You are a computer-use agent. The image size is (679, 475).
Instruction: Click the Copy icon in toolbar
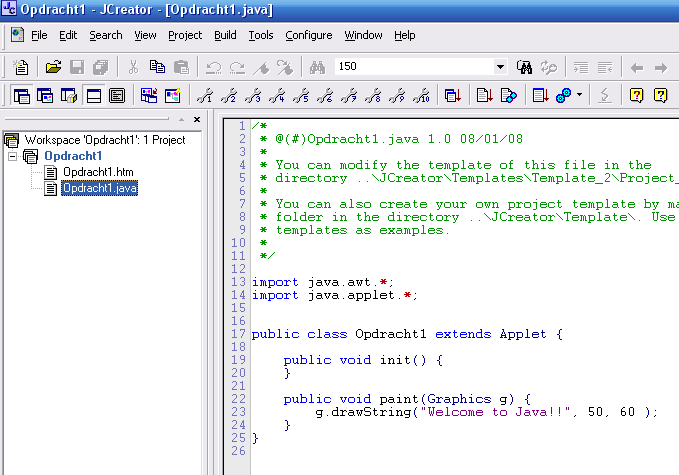pos(157,67)
